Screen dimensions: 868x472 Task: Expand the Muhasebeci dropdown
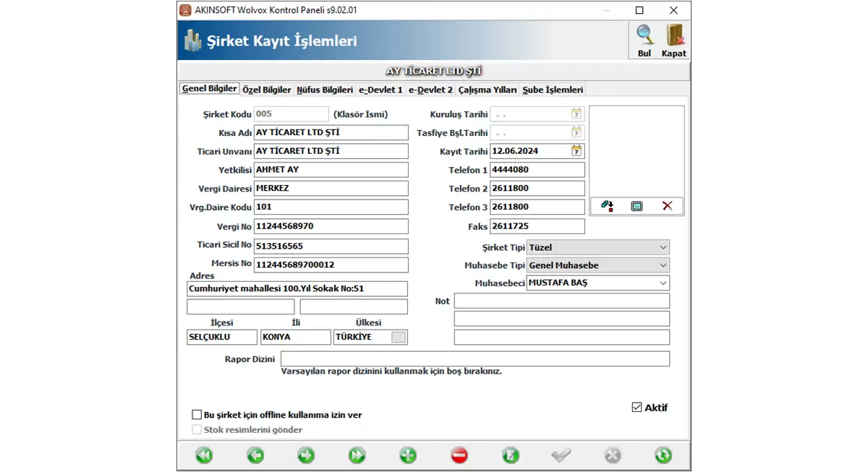[x=663, y=283]
